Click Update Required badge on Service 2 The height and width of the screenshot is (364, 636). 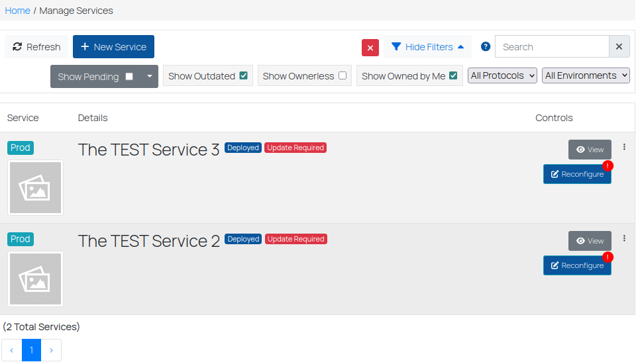point(295,239)
